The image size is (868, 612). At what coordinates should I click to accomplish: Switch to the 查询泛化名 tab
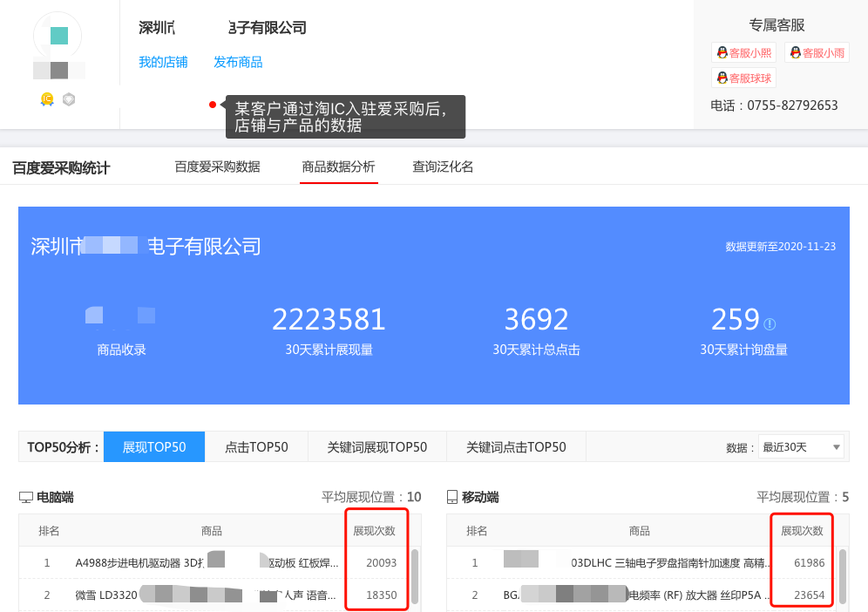click(443, 167)
